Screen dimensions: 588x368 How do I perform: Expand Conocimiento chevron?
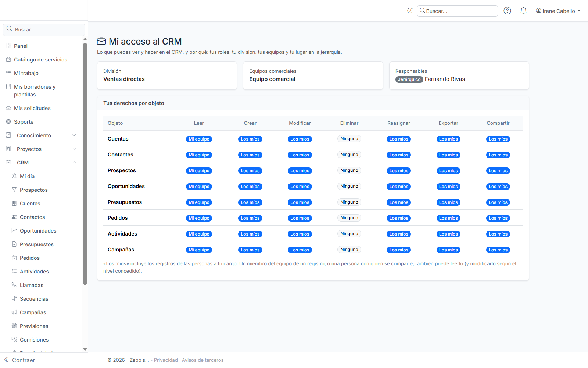(x=74, y=135)
